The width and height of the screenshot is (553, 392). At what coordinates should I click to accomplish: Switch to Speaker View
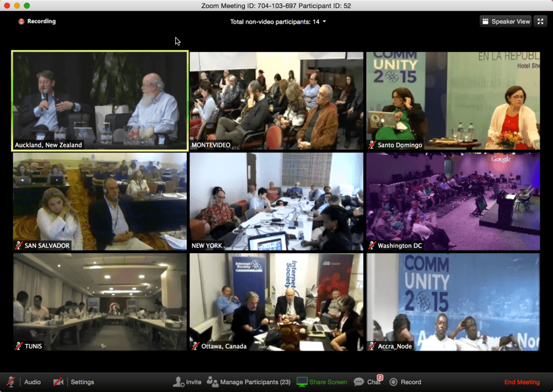(506, 22)
